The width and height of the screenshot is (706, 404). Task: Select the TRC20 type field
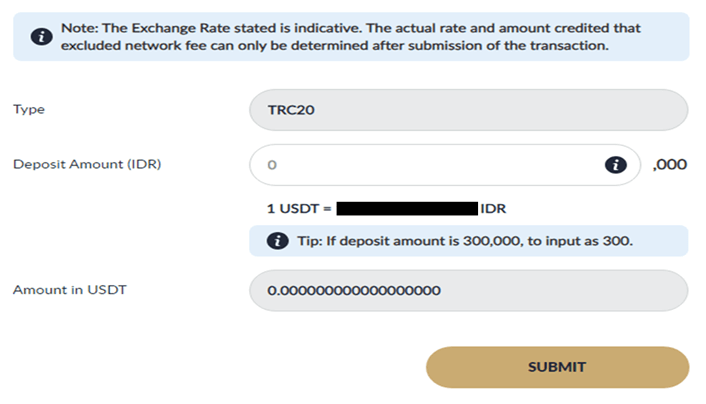pos(468,110)
